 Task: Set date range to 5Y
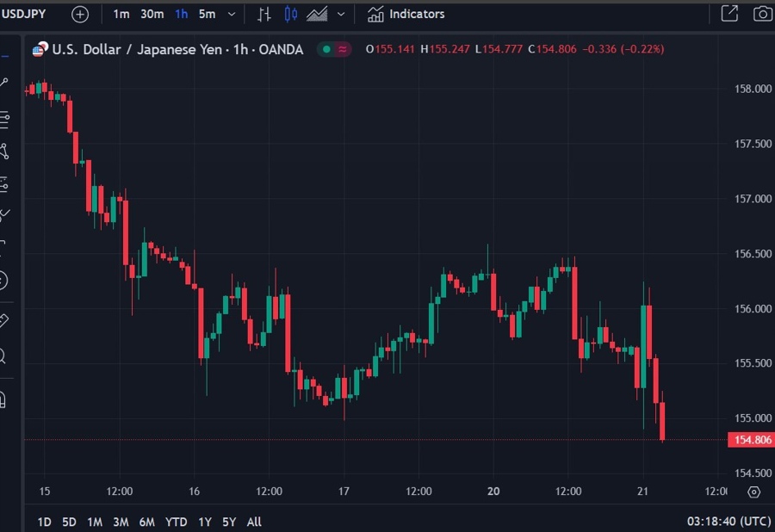(x=229, y=522)
